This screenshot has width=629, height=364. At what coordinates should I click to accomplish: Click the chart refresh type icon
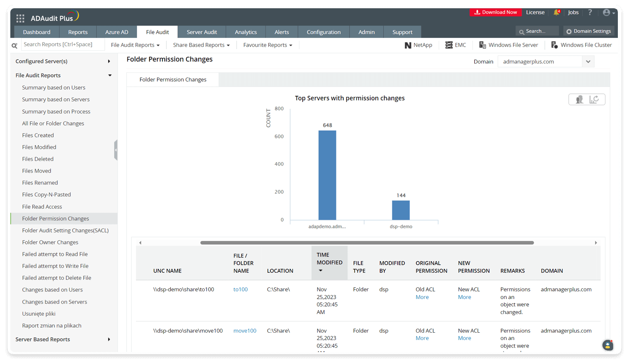(x=594, y=99)
